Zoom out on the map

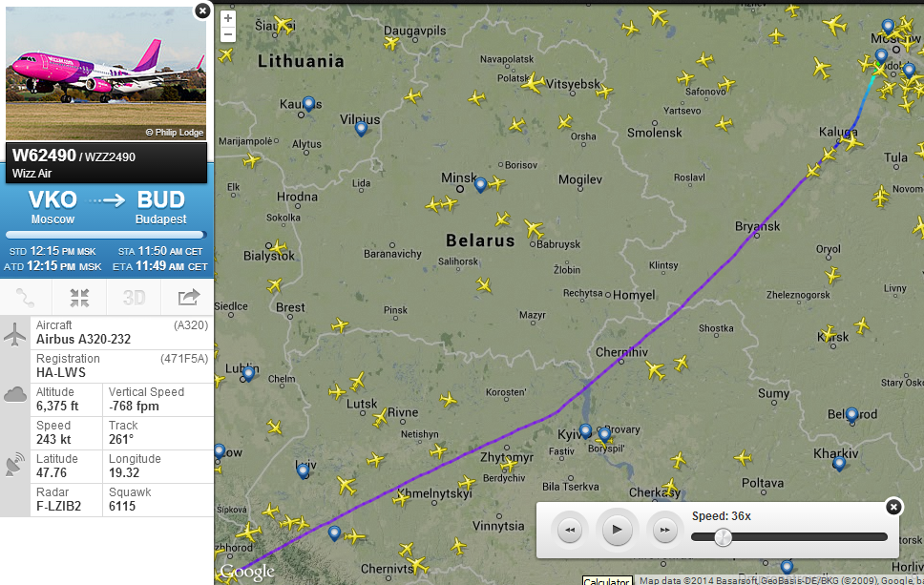[228, 34]
